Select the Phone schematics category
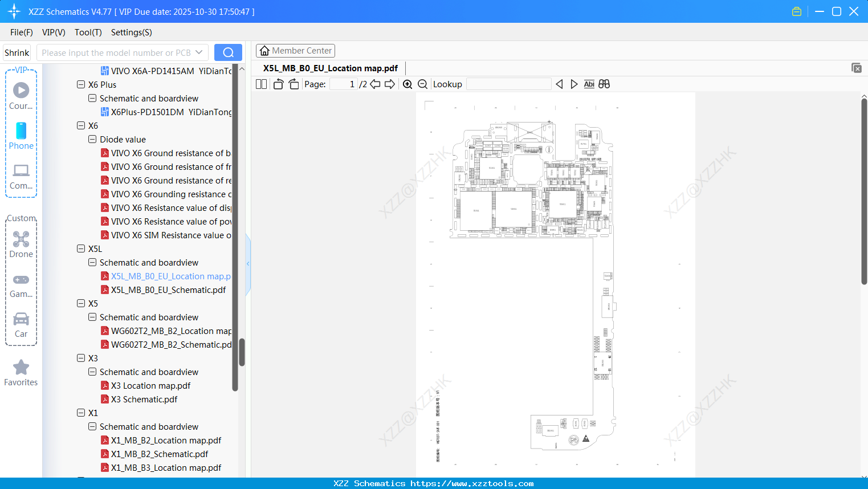868x489 pixels. pos(21,136)
